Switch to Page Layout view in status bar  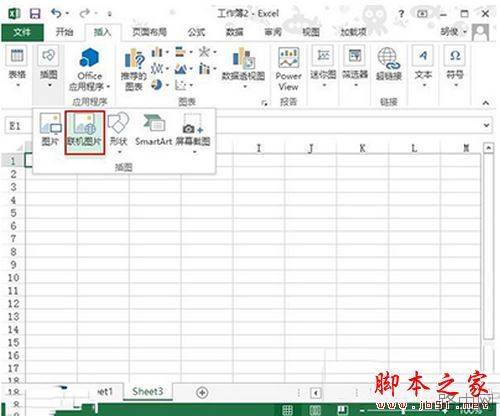pos(315,410)
